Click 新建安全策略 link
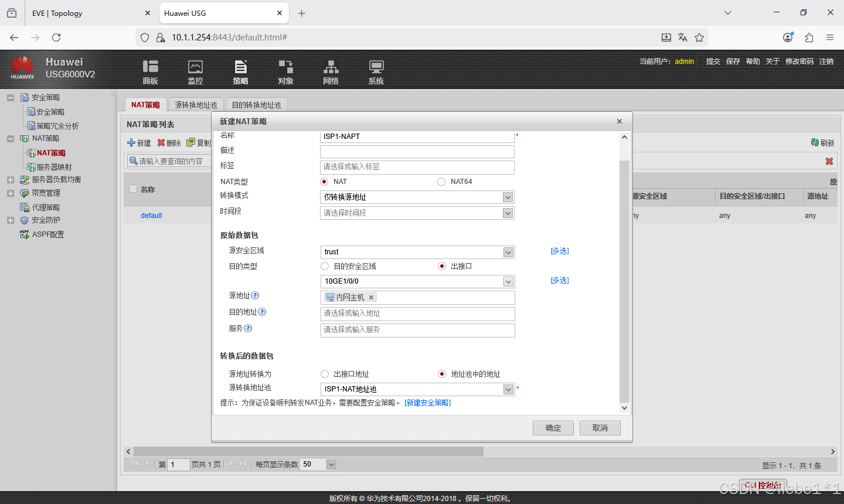This screenshot has width=844, height=504. click(428, 403)
